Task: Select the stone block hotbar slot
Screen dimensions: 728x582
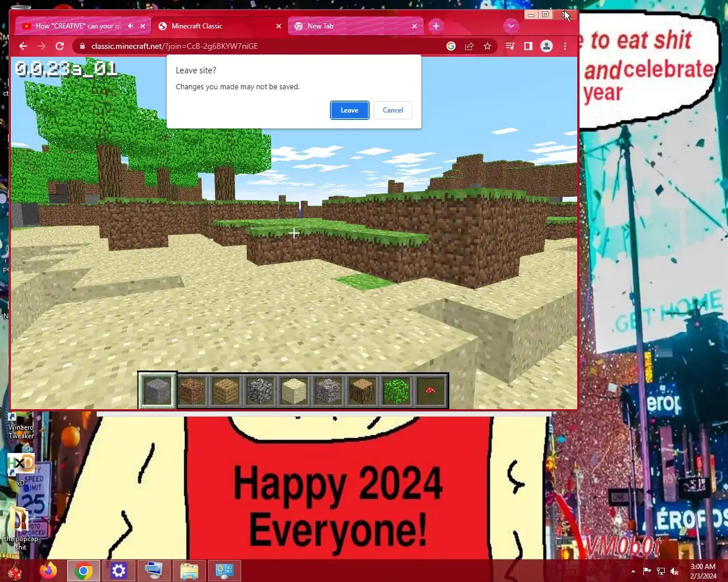Action: click(x=158, y=390)
